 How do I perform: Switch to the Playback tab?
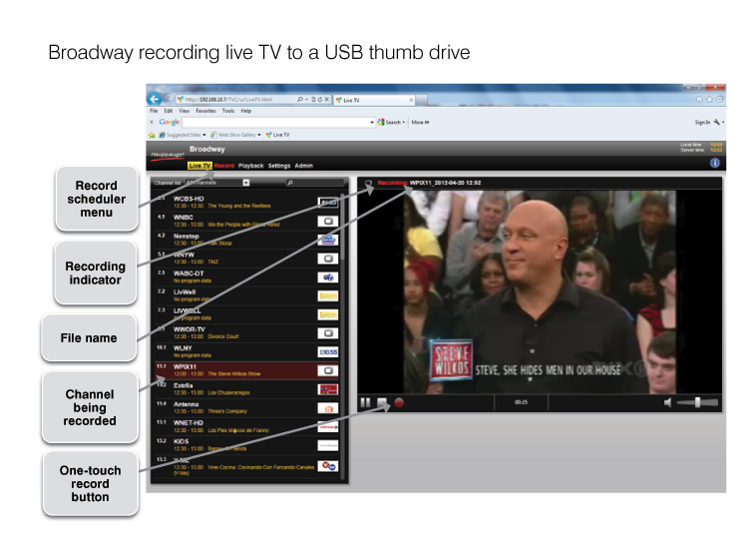[x=250, y=166]
